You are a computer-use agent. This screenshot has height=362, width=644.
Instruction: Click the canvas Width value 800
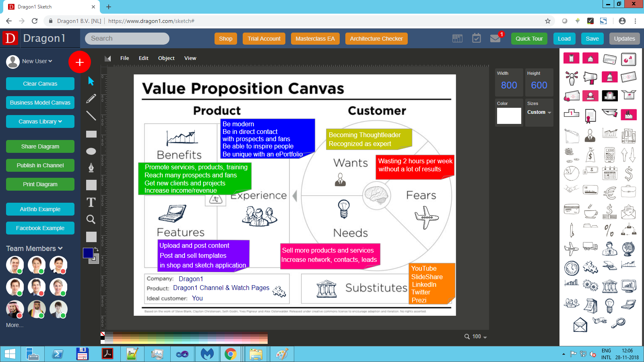(509, 85)
